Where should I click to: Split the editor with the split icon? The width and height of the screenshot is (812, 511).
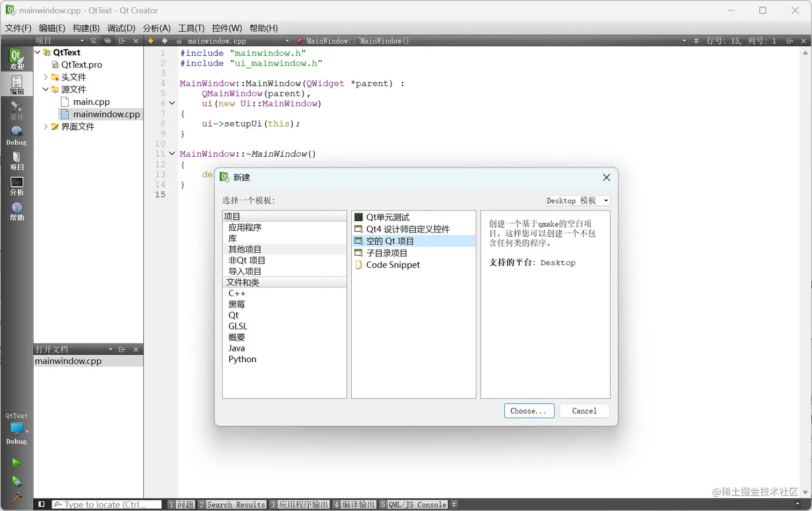click(789, 41)
